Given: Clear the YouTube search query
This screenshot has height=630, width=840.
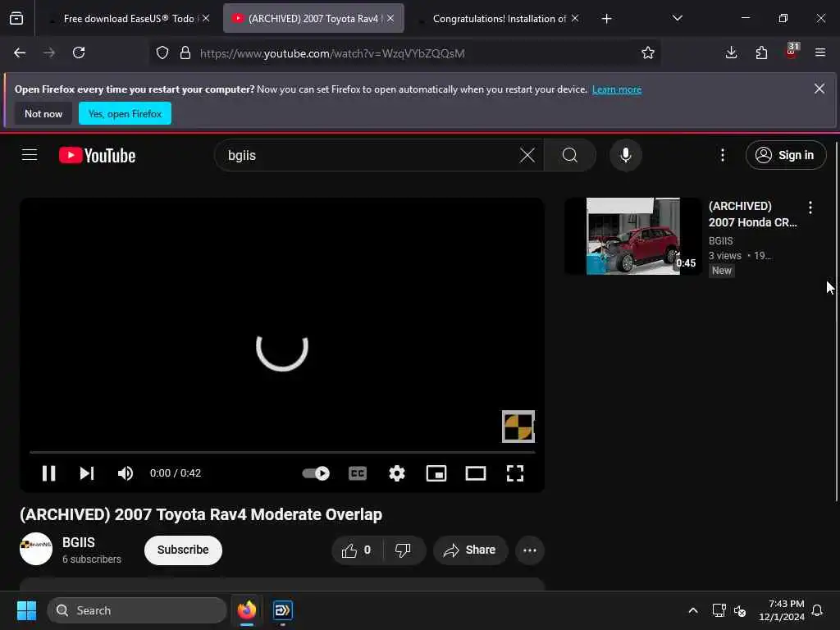Looking at the screenshot, I should coord(527,155).
